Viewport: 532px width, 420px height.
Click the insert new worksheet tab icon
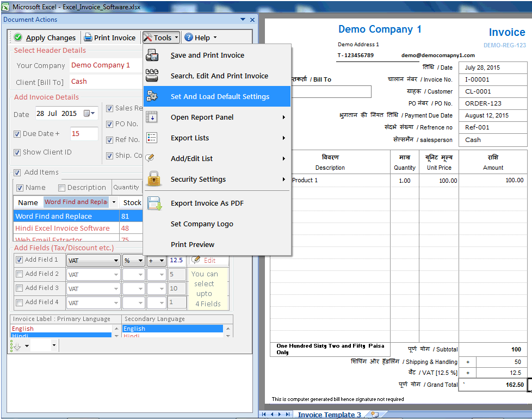375,414
